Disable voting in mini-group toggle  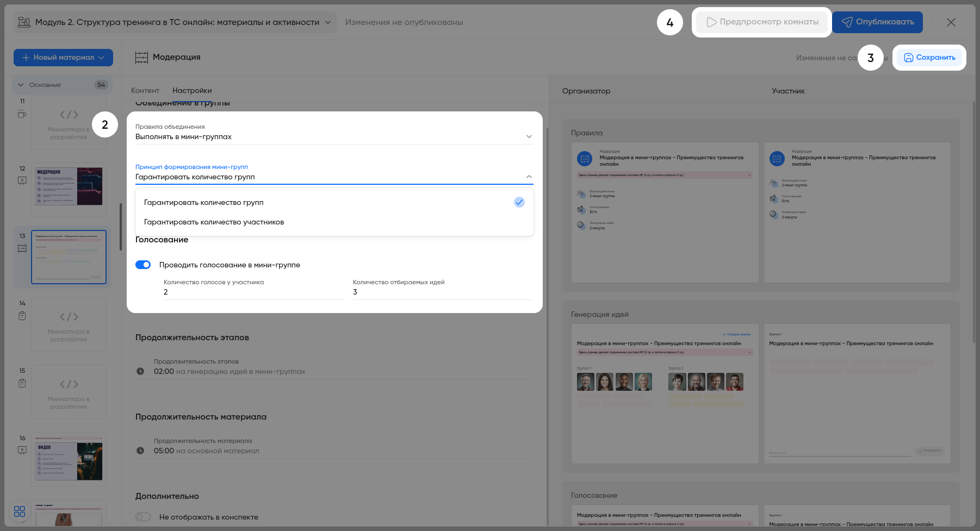pyautogui.click(x=143, y=265)
